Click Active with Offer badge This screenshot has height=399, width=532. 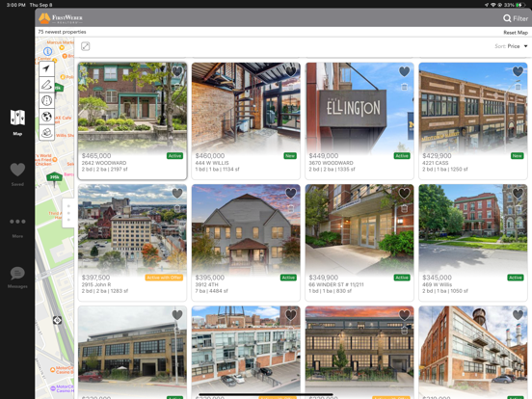[x=164, y=278]
